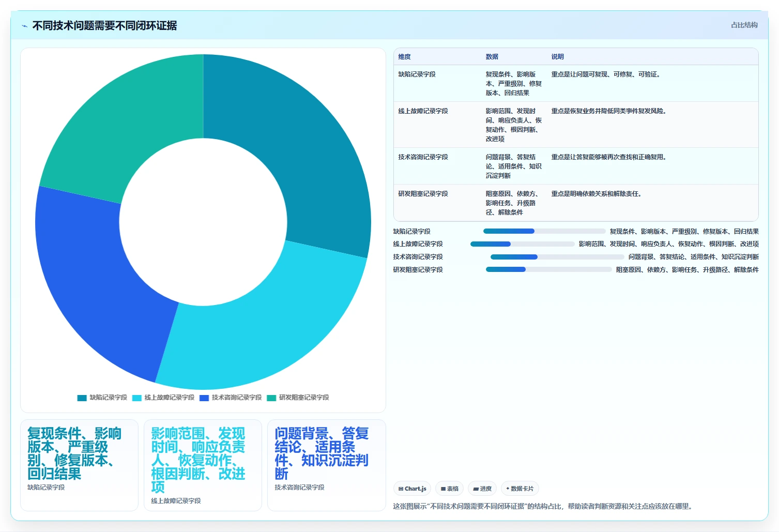The height and width of the screenshot is (532, 779).
Task: Click the header icon beside the title
Action: [24, 26]
